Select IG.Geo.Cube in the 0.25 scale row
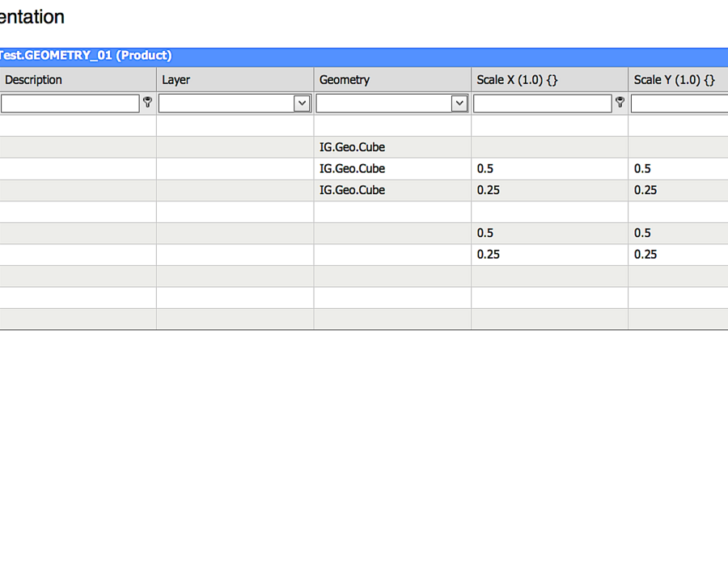This screenshot has height=566, width=728. pos(392,190)
